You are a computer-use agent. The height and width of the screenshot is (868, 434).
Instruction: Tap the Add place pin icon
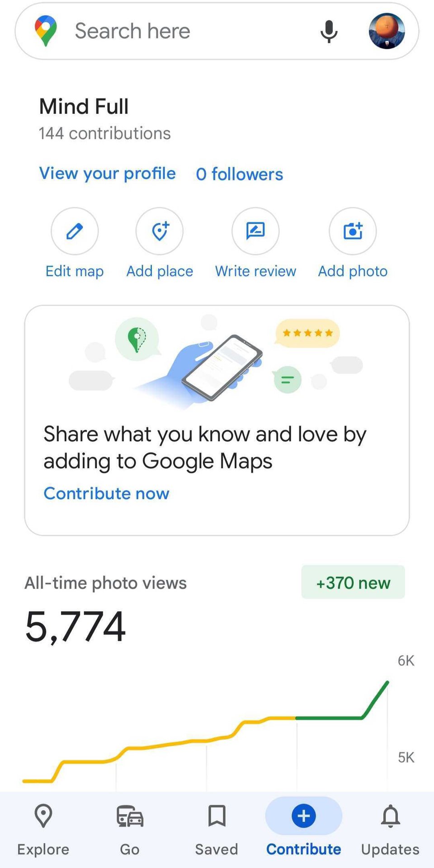[160, 231]
